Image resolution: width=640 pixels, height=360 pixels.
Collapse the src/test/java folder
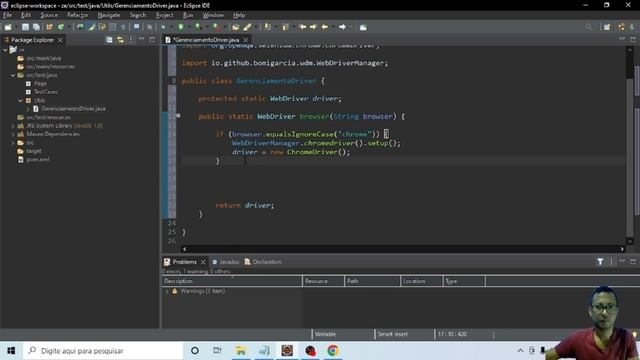click(x=13, y=75)
